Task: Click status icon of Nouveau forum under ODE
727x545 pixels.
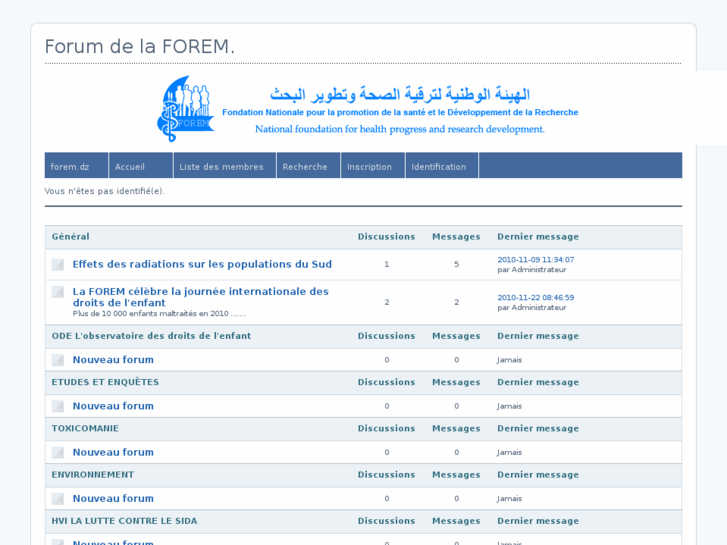Action: (58, 360)
